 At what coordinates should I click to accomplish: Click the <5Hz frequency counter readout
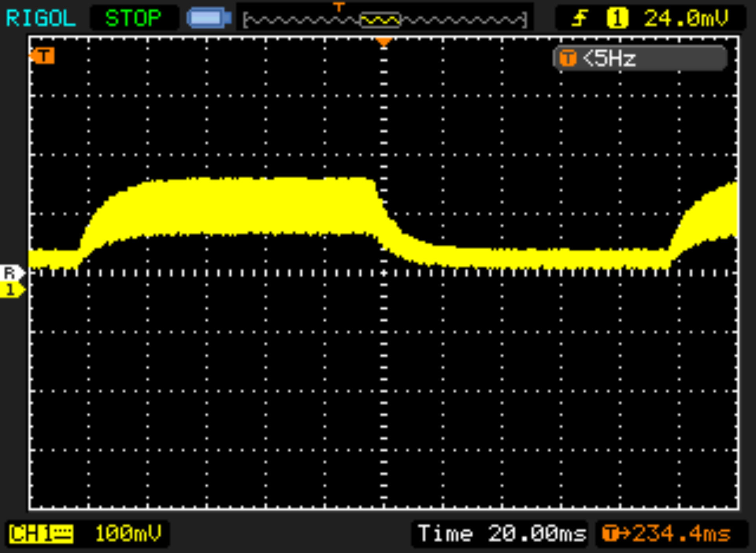[x=609, y=59]
